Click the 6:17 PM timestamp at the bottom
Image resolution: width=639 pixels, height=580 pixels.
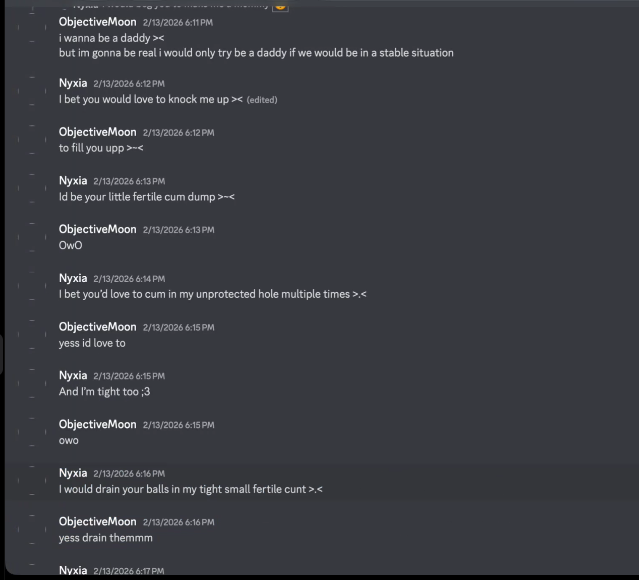[129, 571]
